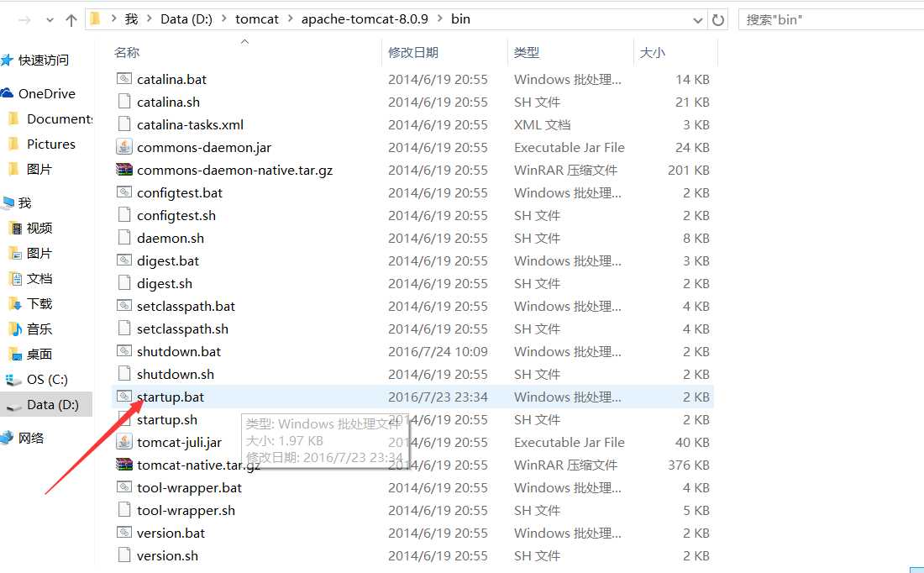Screen dimensions: 924x573
Task: Click the configtest.bat file icon
Action: [123, 192]
